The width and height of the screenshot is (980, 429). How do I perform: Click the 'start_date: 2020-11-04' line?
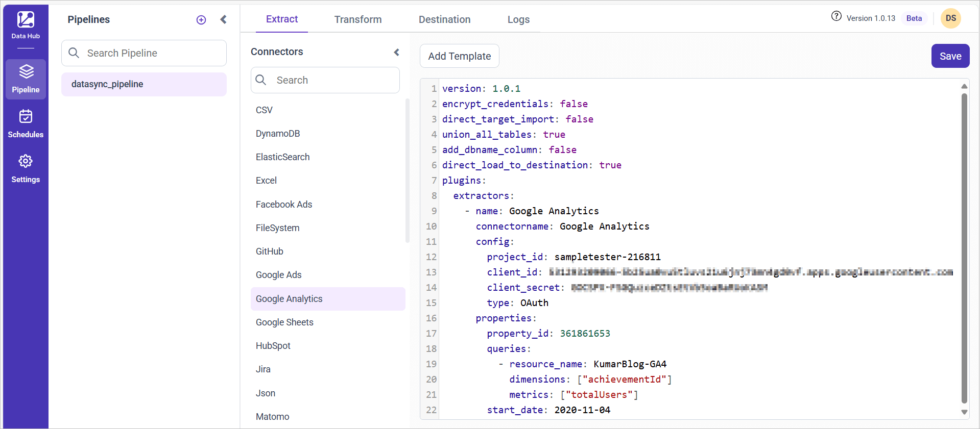548,410
